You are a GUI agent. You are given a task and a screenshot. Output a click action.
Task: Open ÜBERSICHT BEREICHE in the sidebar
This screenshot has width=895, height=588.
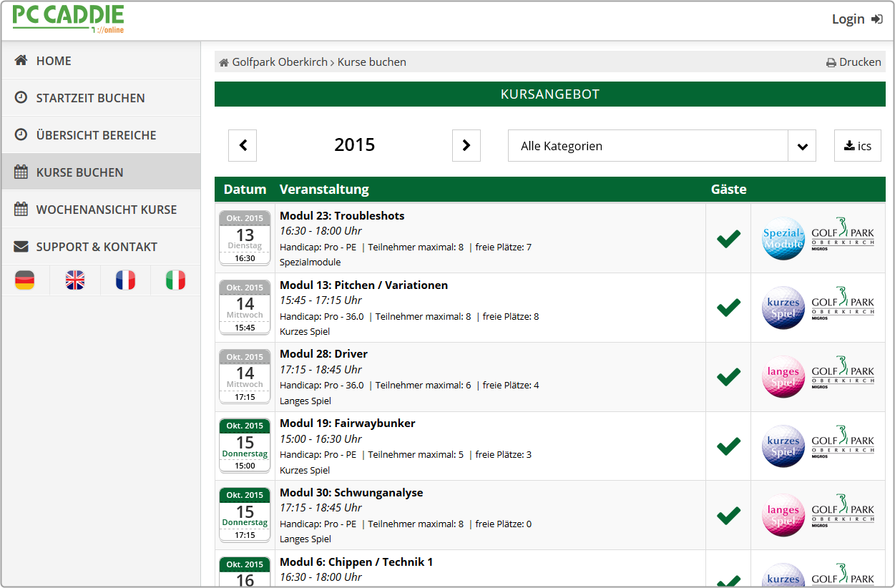pyautogui.click(x=101, y=135)
